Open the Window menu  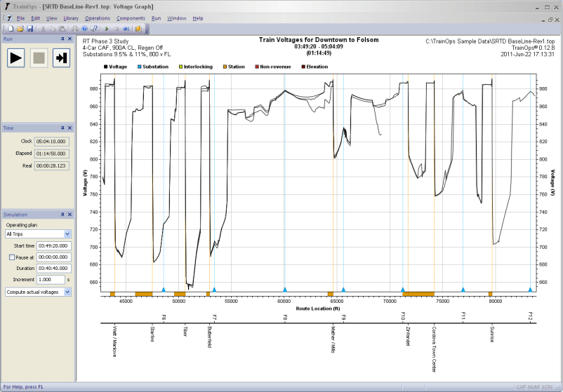click(177, 18)
